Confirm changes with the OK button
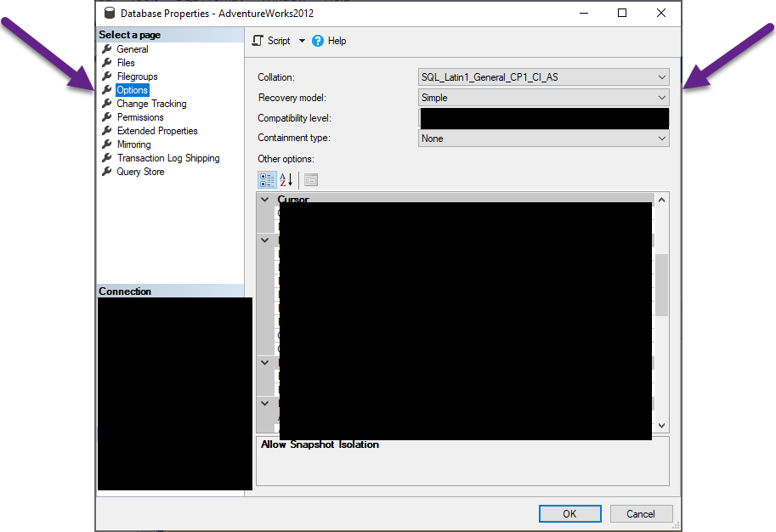 (x=569, y=513)
